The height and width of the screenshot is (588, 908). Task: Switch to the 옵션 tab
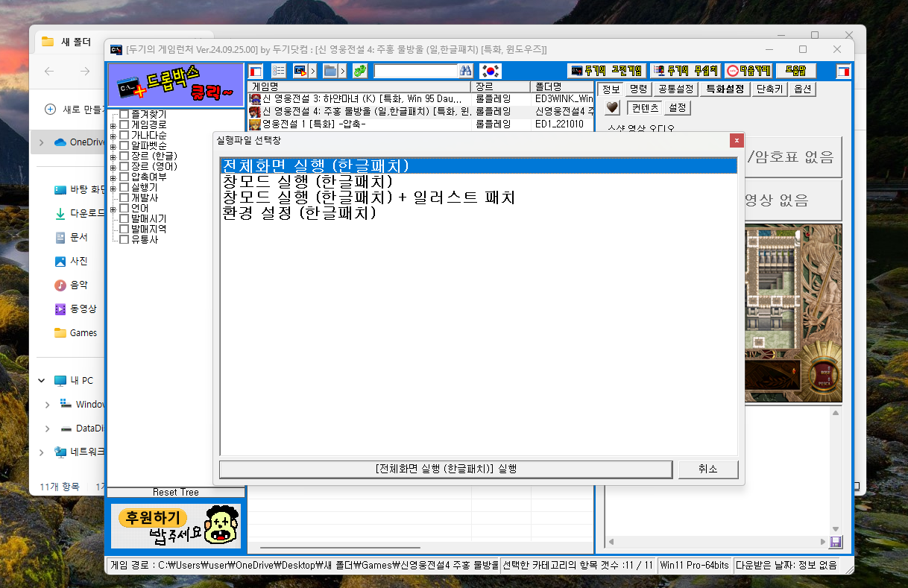pos(803,89)
